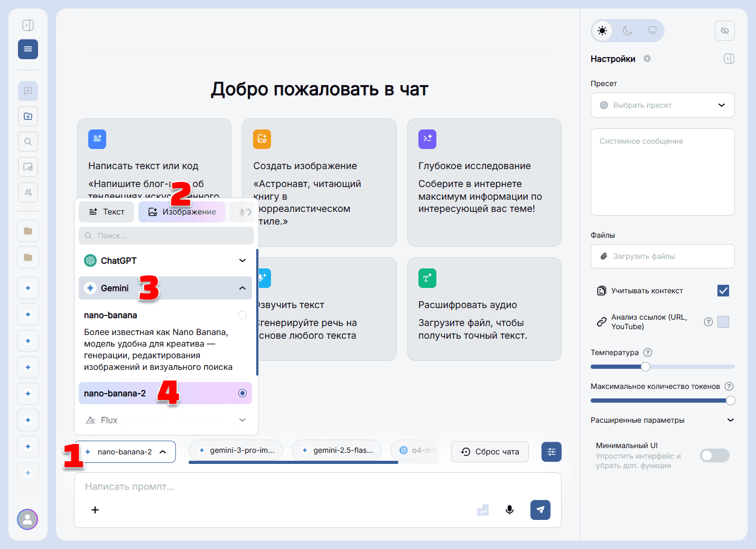
Task: Collapse the Gemini model section
Action: [242, 288]
